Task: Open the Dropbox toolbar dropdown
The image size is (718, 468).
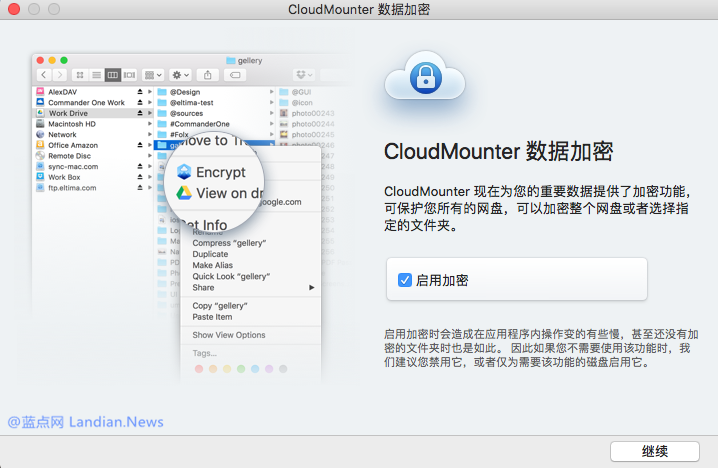Action: click(304, 75)
